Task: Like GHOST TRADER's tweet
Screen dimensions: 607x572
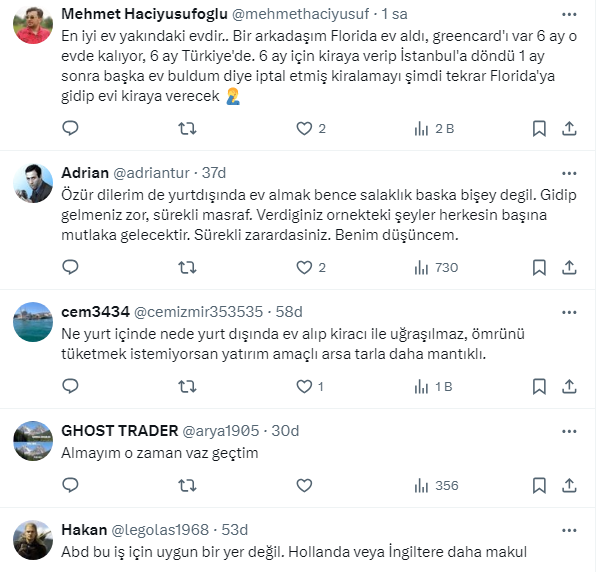Action: point(304,485)
